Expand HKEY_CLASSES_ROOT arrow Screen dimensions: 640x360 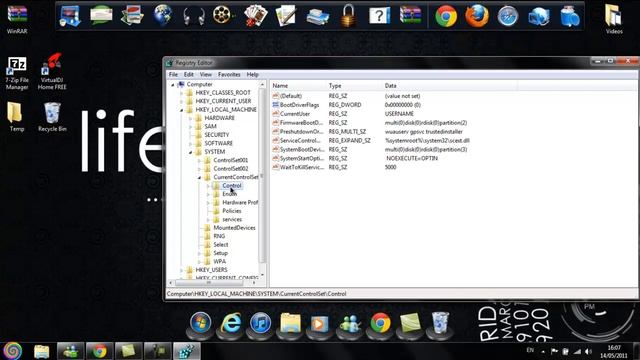pos(182,93)
